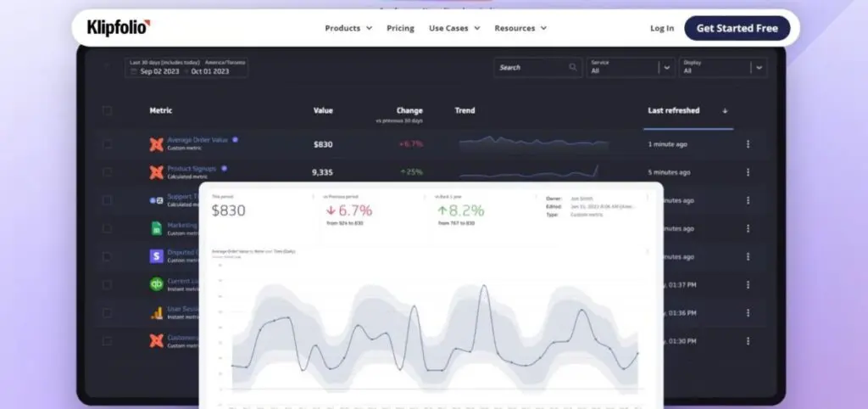Viewport: 868px width, 409px height.
Task: Open the kebab menu for Product Signups row
Action: [748, 172]
